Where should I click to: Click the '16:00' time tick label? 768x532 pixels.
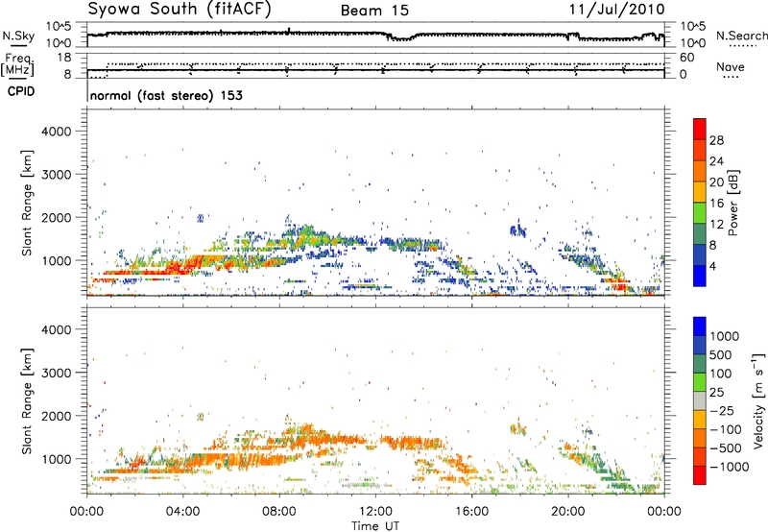pyautogui.click(x=471, y=512)
